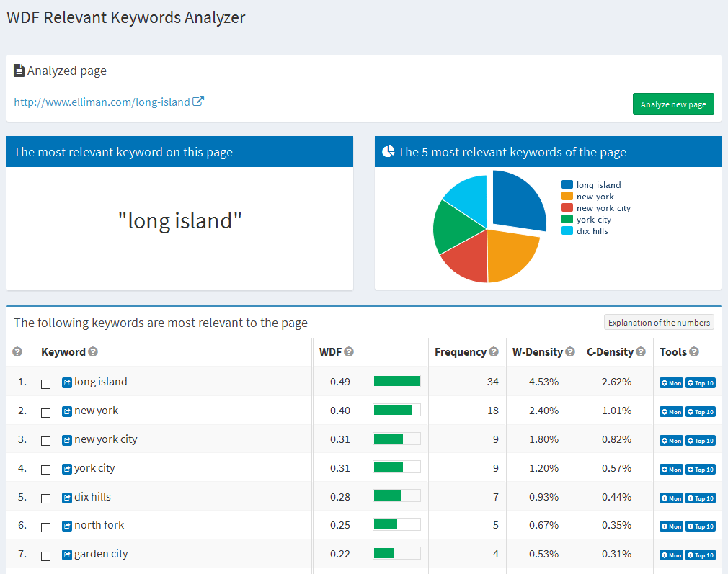This screenshot has width=728, height=574.
Task: Click the help icon beside the WDF header
Action: point(349,351)
